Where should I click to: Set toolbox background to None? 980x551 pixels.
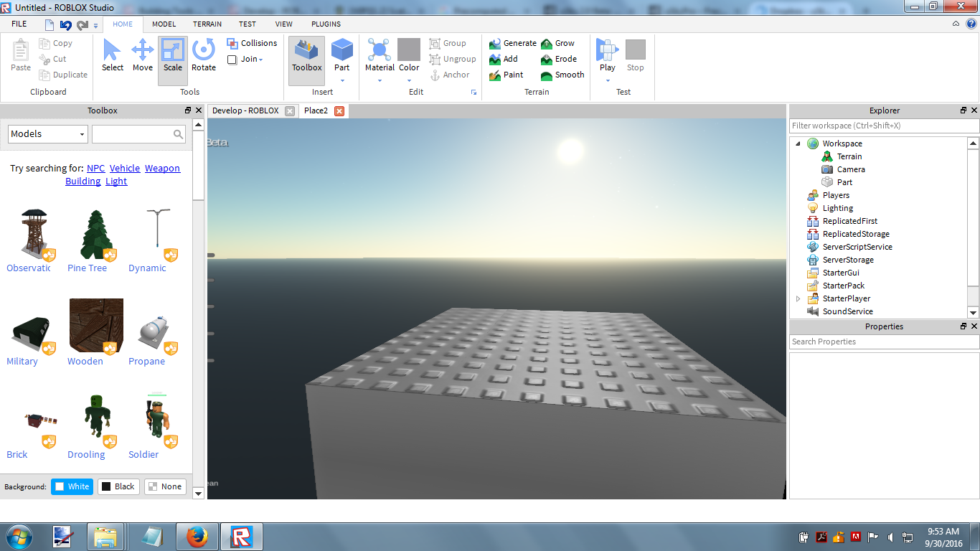click(165, 486)
